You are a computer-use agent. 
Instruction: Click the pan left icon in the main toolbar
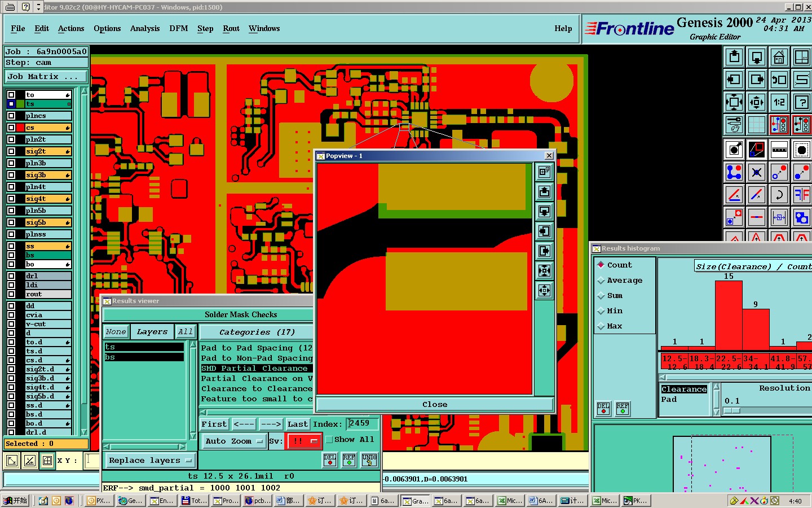pos(734,79)
